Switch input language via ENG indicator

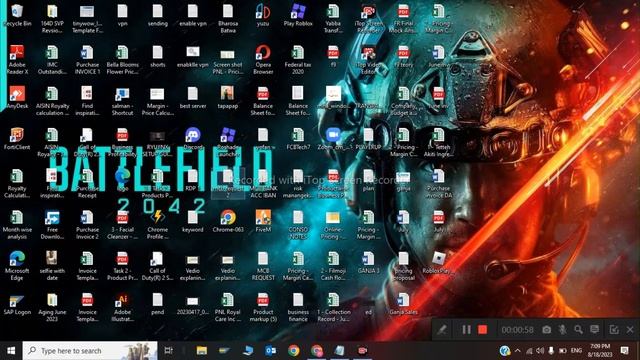click(x=576, y=351)
